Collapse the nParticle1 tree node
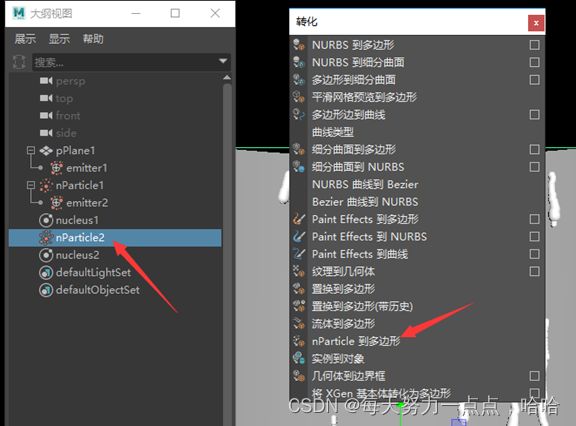Viewport: 576px width, 426px height. coord(31,185)
